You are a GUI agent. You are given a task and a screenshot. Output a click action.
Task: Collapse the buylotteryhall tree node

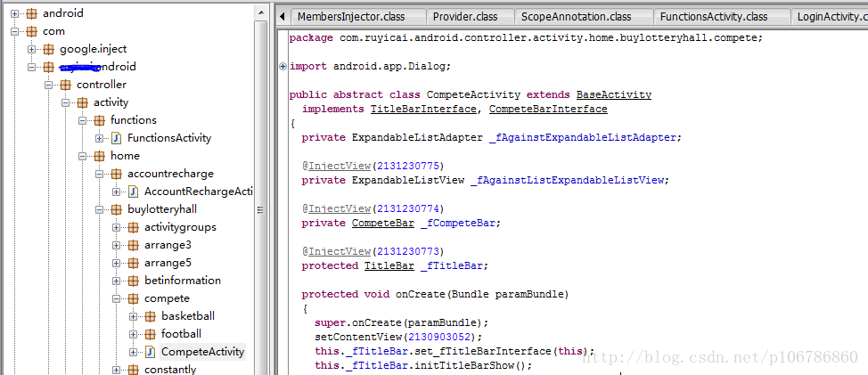point(100,209)
